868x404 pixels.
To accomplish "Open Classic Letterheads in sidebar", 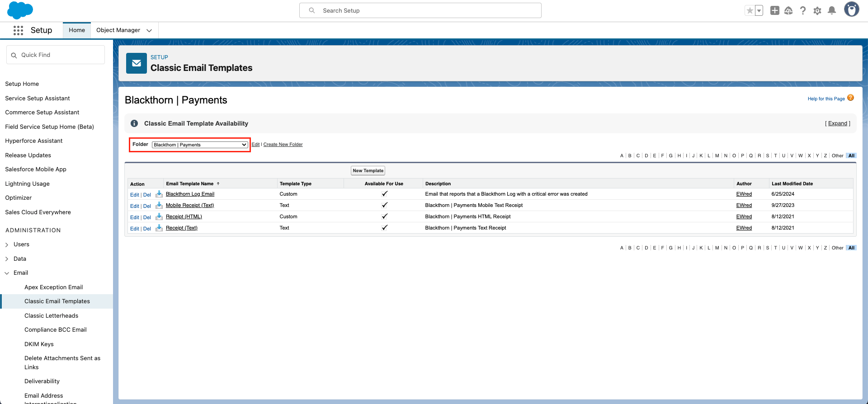I will tap(51, 315).
